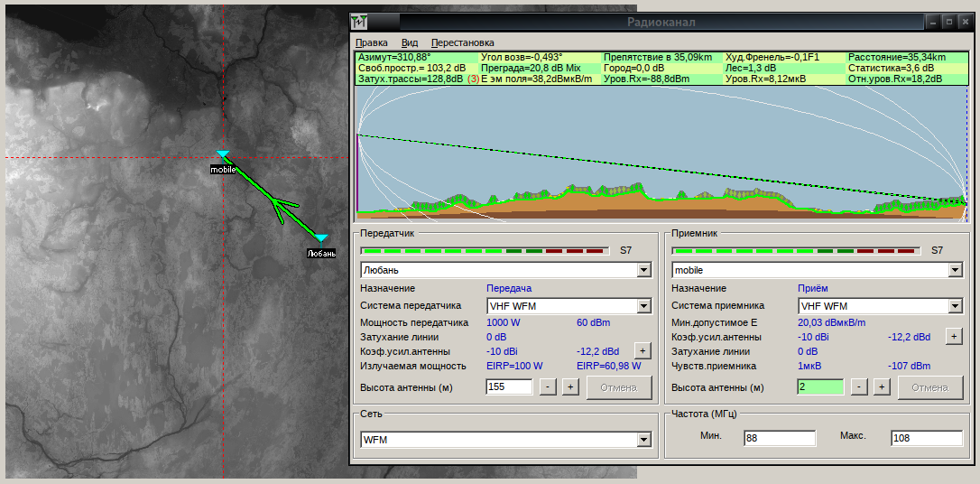980x484 pixels.
Task: Click the Radio Mobile antenna icon in title bar
Action: (359, 22)
